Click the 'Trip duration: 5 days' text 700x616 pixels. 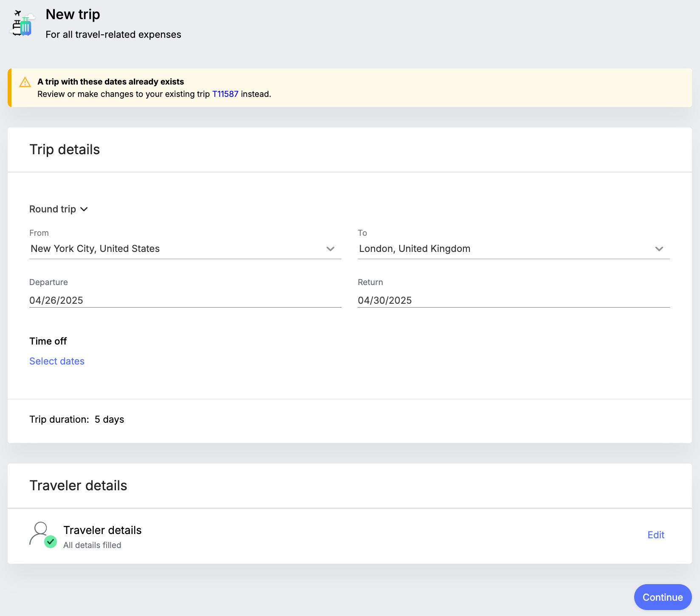click(x=77, y=419)
